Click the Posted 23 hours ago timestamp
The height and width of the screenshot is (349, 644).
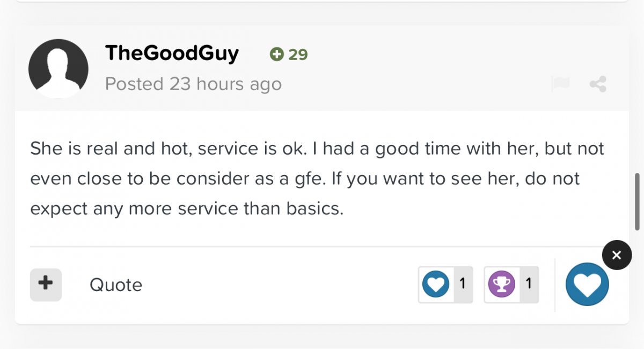click(x=193, y=84)
